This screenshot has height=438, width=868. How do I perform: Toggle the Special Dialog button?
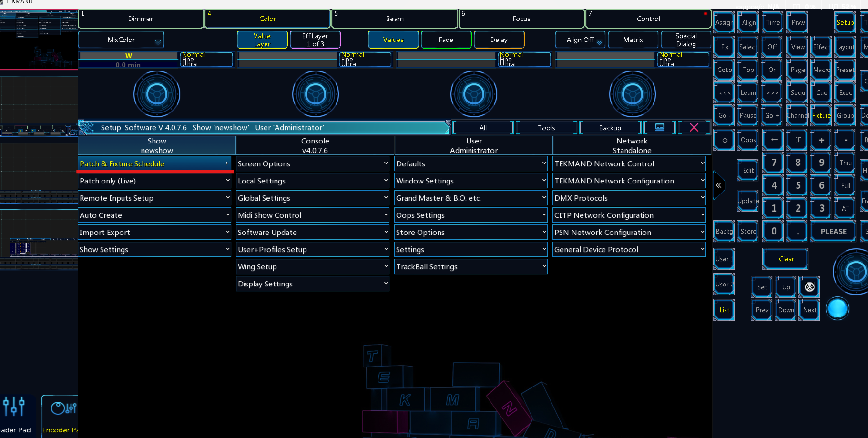click(x=686, y=40)
